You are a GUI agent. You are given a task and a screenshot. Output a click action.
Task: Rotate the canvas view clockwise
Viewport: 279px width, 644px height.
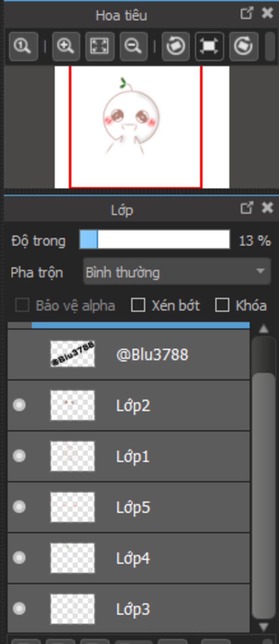pos(243,46)
